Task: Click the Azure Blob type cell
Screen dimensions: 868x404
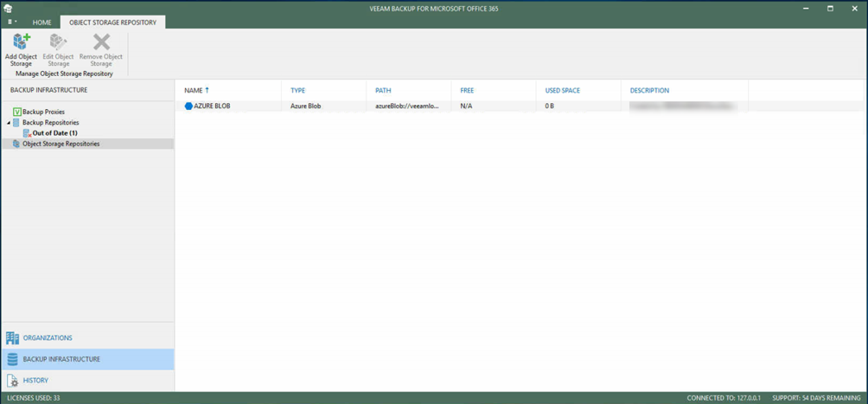Action: coord(305,106)
